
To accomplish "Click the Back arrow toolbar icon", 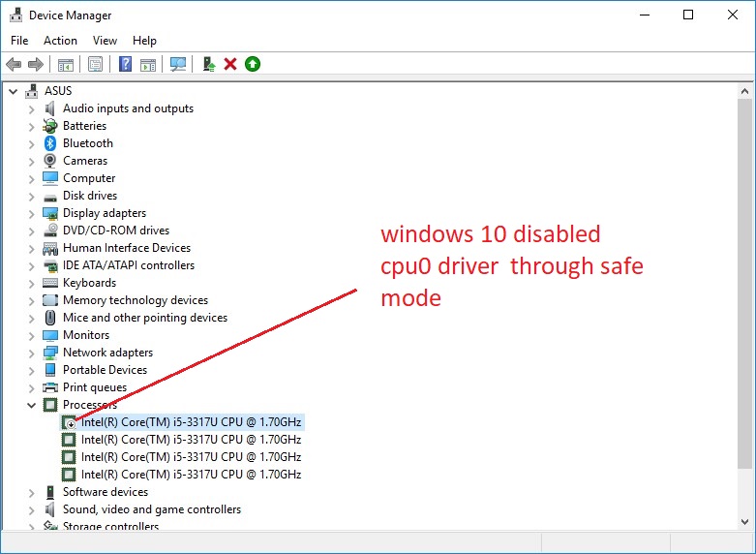I will pos(14,64).
